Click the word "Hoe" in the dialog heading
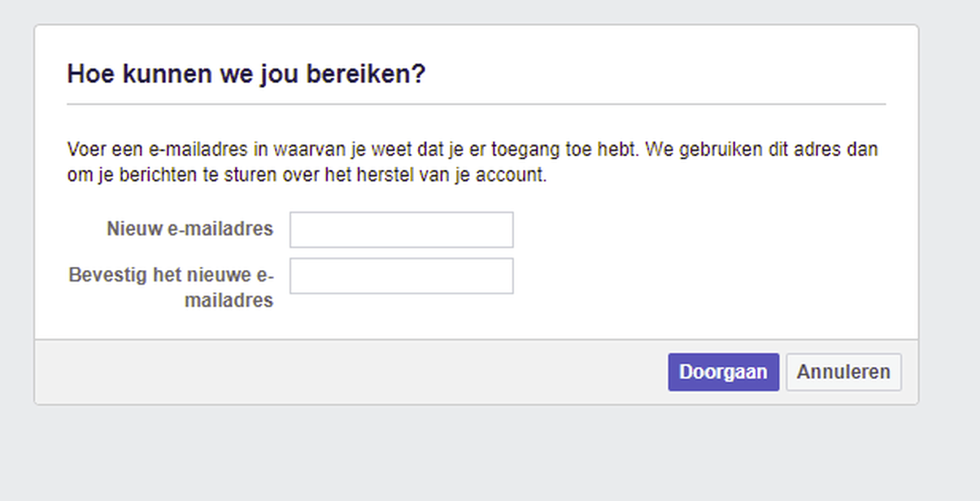This screenshot has width=980, height=501. point(88,74)
